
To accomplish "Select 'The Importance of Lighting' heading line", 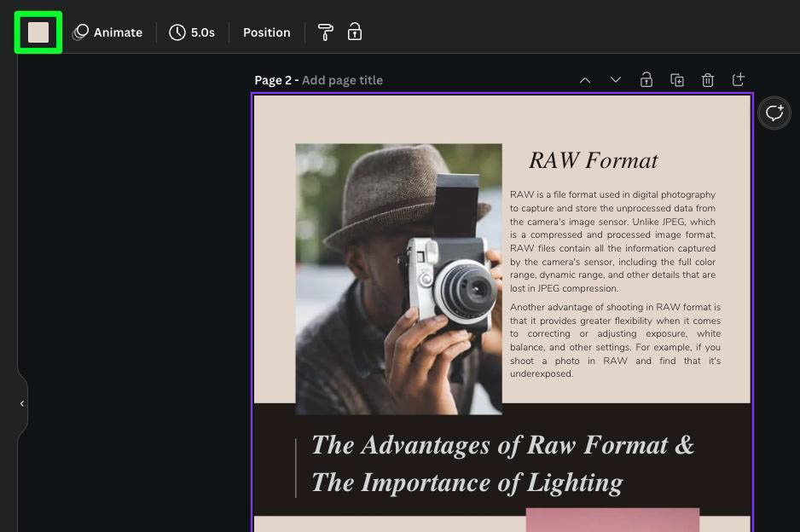I will (x=467, y=483).
